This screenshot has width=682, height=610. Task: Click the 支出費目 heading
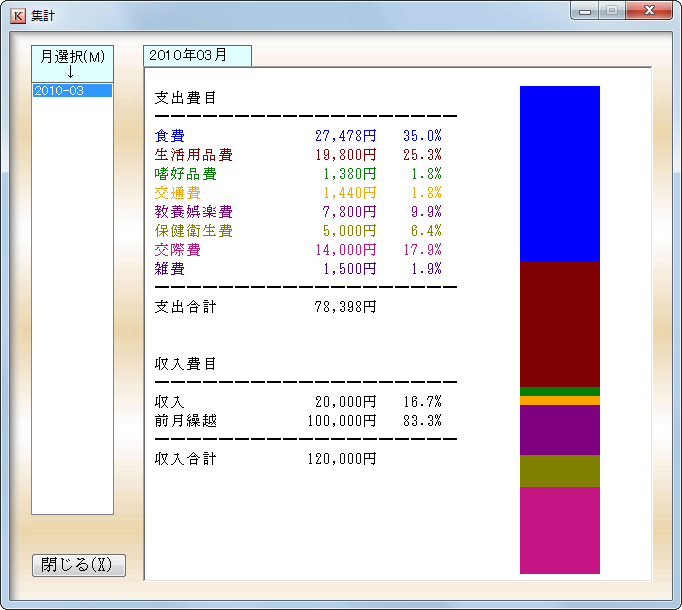point(186,98)
